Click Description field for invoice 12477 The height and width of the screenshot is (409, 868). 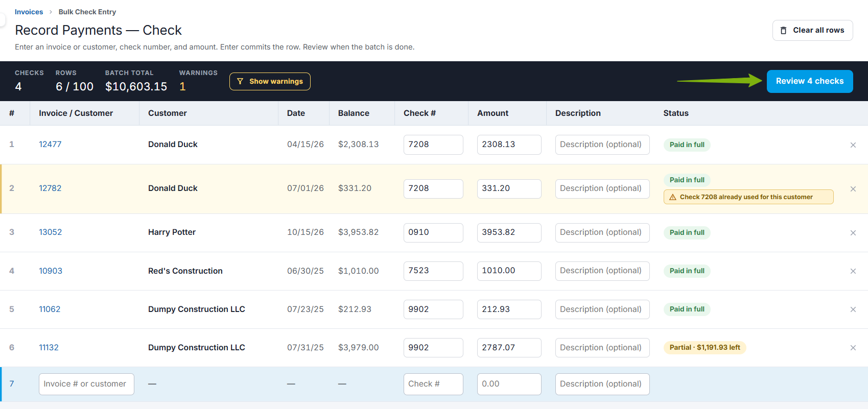coord(602,145)
